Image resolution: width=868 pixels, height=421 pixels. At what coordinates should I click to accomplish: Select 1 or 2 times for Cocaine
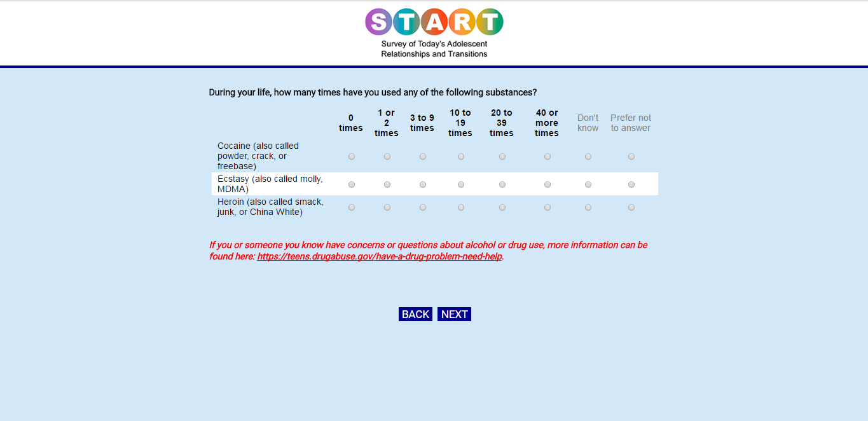(x=387, y=156)
